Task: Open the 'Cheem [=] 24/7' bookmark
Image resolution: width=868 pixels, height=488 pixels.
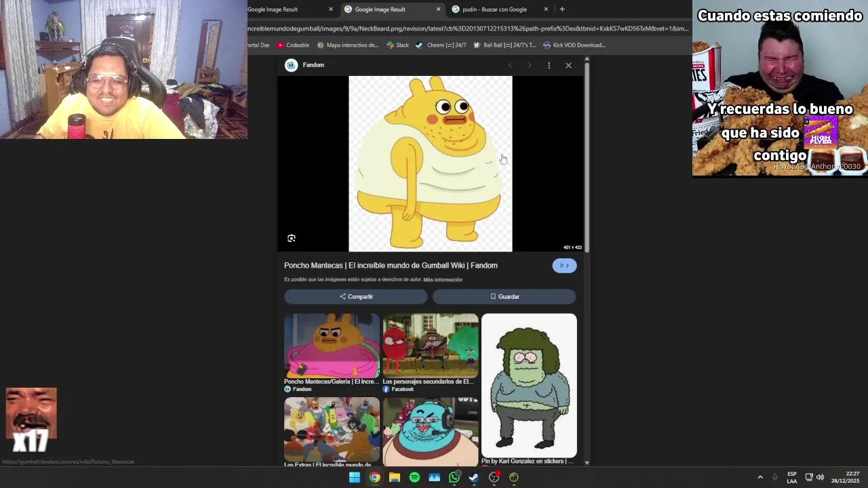Action: [x=441, y=45]
